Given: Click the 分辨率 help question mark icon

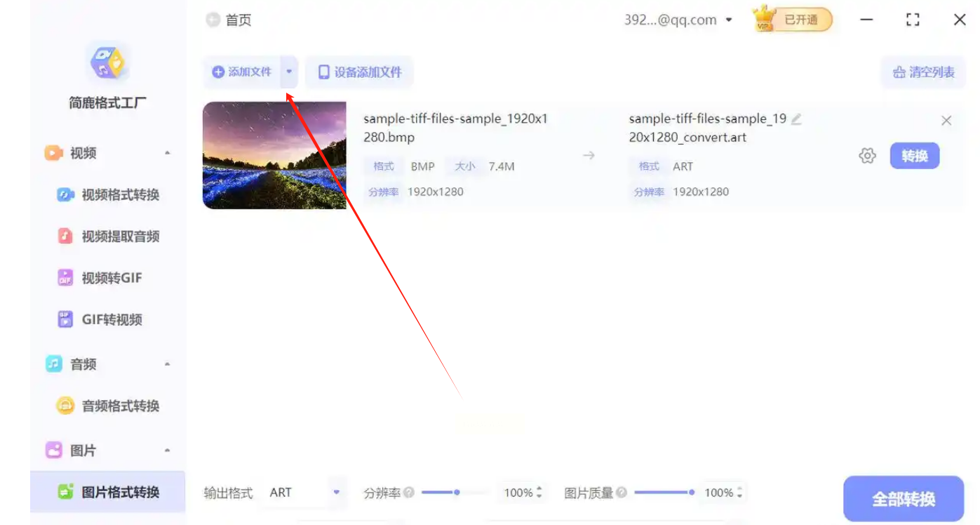Looking at the screenshot, I should point(409,493).
